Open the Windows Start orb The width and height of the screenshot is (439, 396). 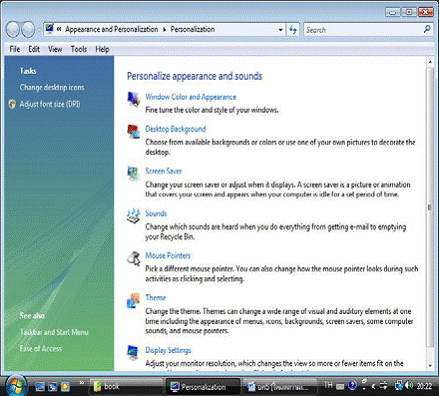point(15,386)
